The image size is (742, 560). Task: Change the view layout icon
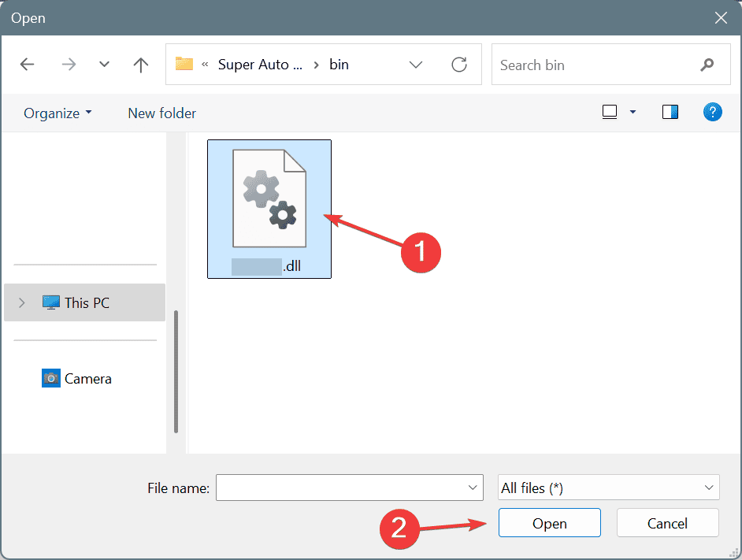tap(610, 112)
